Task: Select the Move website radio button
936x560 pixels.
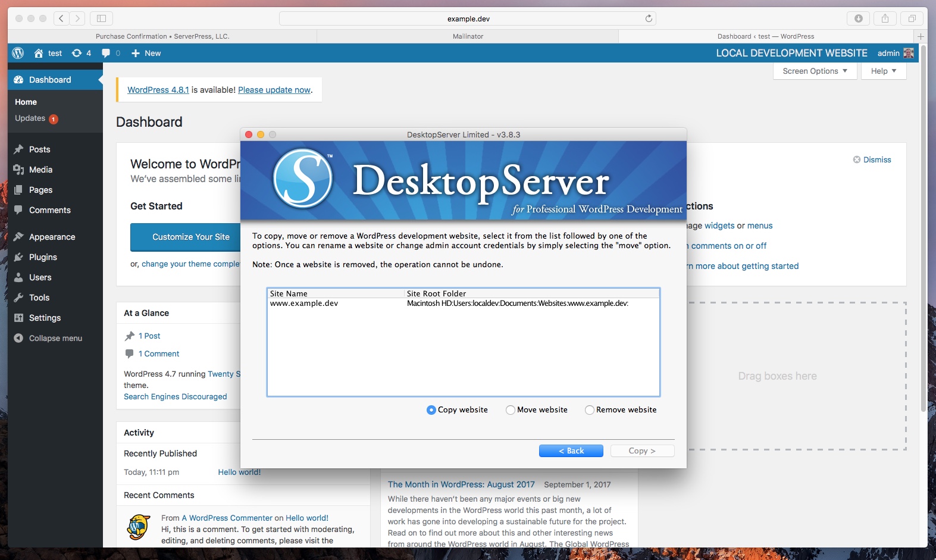Action: (x=511, y=410)
